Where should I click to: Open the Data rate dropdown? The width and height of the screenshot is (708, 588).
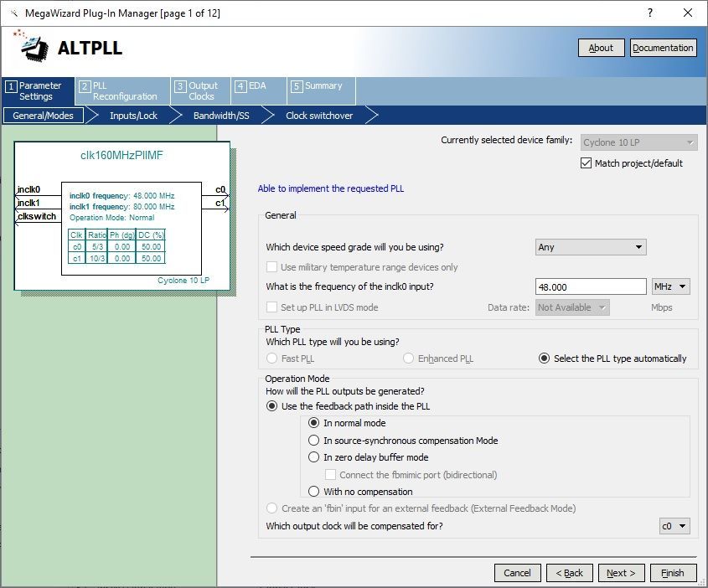[x=572, y=307]
